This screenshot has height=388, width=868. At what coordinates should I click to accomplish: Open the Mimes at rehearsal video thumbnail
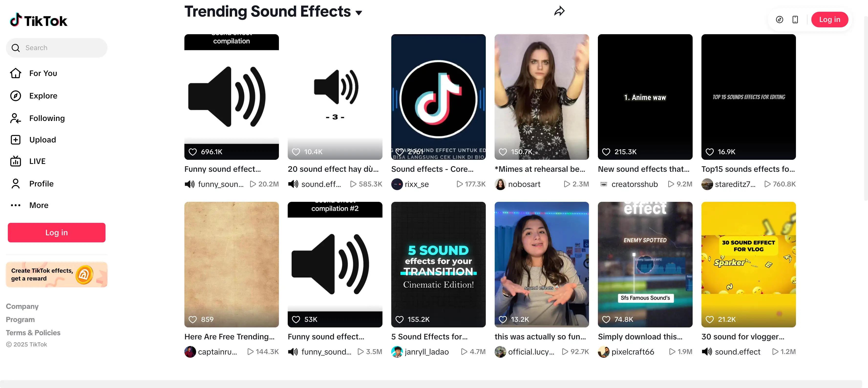click(x=542, y=97)
